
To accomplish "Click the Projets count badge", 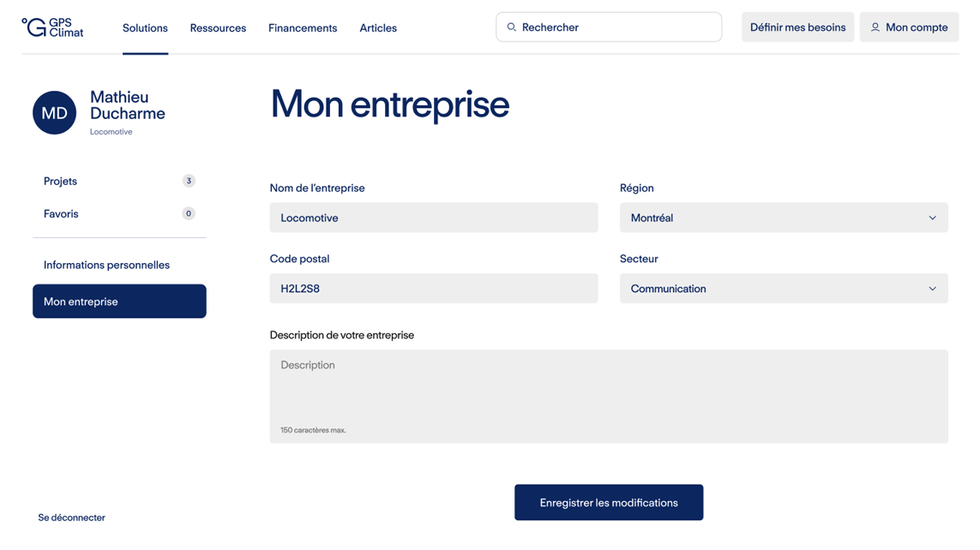I will pos(189,181).
